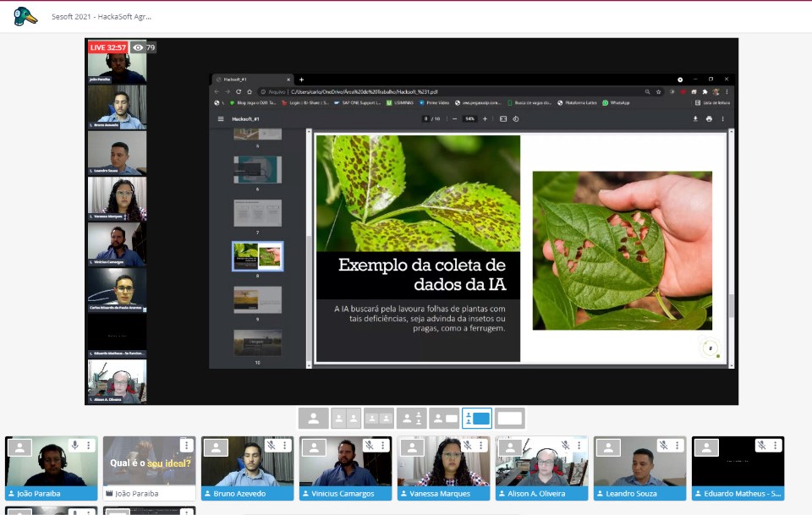
Task: Click the PDF fit-to-page icon
Action: tap(502, 119)
